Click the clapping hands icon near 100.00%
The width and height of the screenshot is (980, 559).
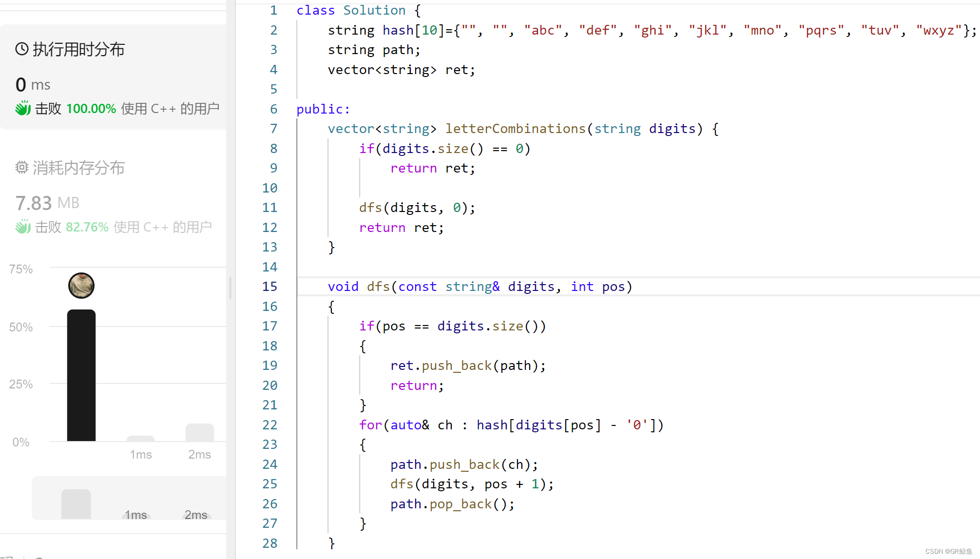pyautogui.click(x=23, y=108)
